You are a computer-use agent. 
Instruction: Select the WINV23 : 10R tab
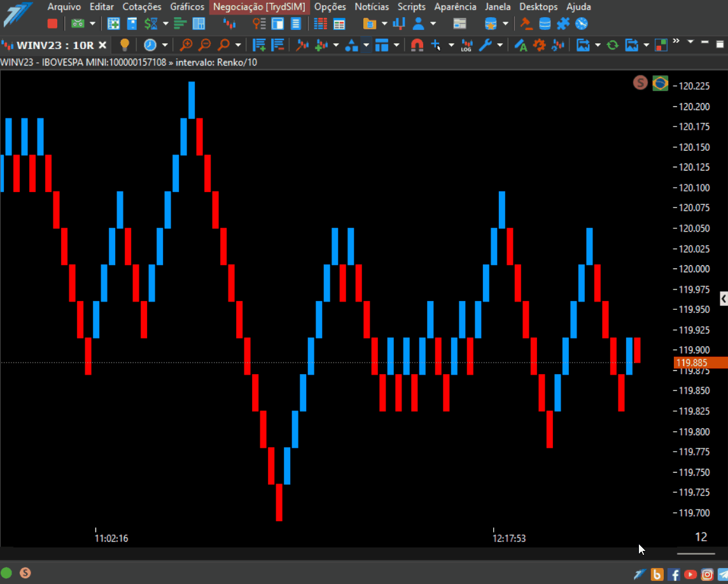(x=55, y=45)
